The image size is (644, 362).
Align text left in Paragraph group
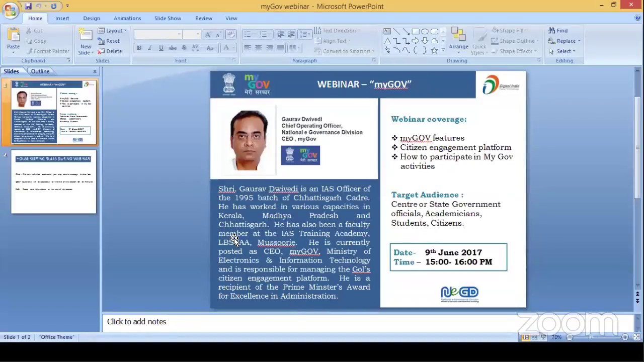click(x=247, y=48)
